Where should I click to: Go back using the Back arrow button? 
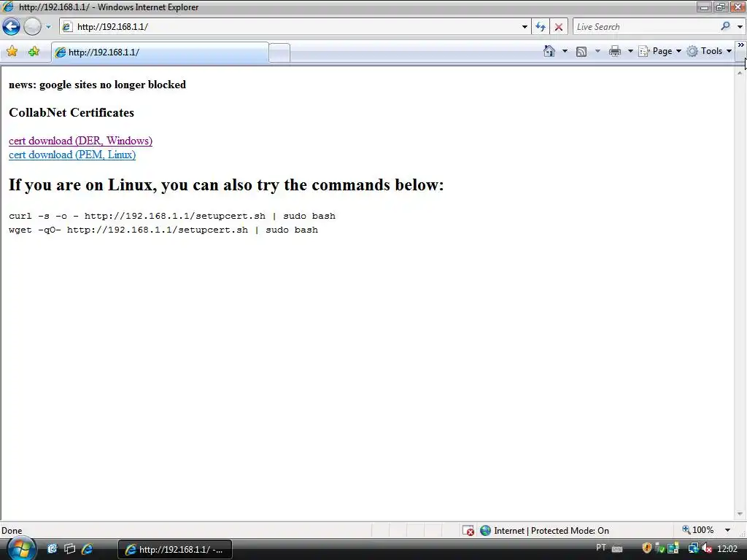[11, 27]
